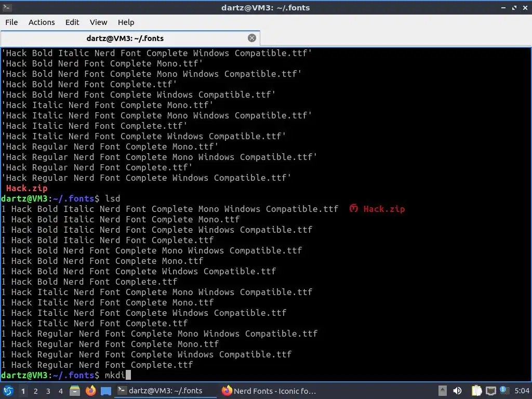The width and height of the screenshot is (532, 399).
Task: Launch the file manager from the panel
Action: pyautogui.click(x=75, y=391)
